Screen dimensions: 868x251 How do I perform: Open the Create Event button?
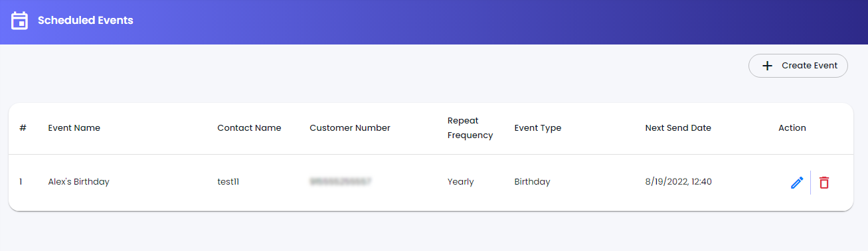pos(798,66)
